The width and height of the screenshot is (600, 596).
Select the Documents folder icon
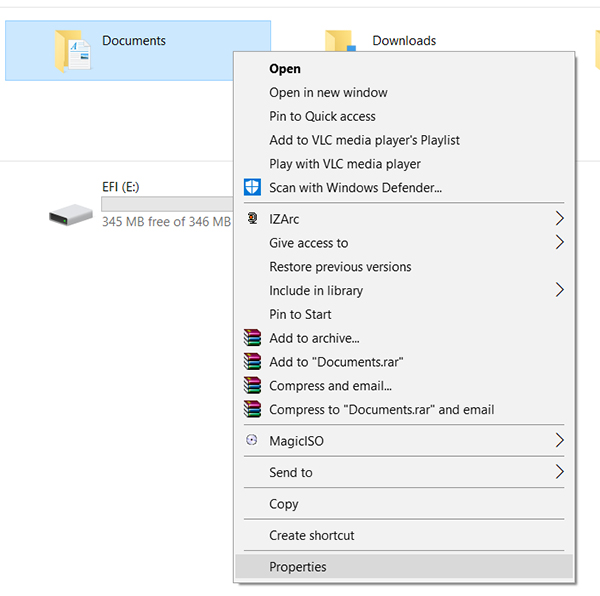coord(73,51)
